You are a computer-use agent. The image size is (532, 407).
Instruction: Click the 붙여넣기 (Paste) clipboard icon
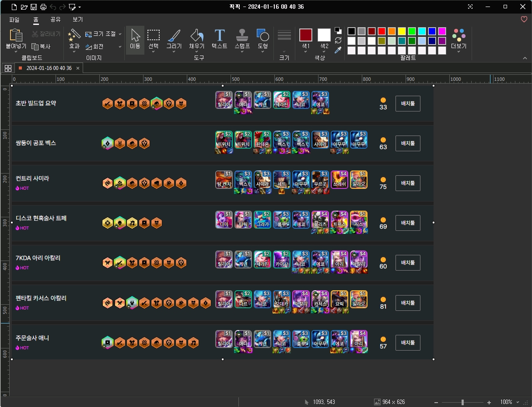[x=16, y=35]
